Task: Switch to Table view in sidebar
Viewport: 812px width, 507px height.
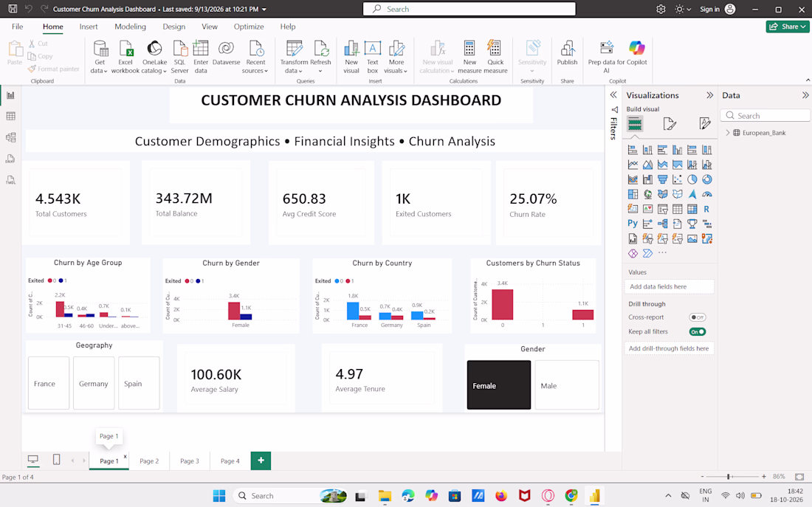Action: coord(10,116)
